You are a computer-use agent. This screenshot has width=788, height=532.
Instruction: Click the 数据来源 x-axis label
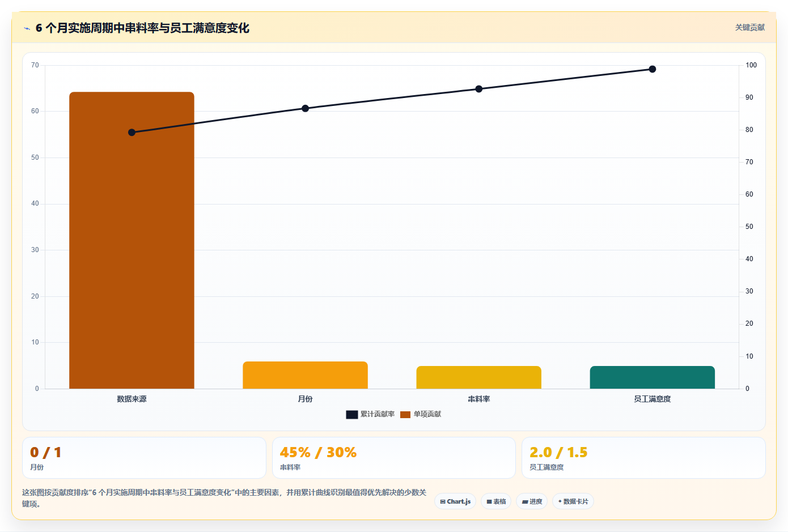click(x=132, y=399)
